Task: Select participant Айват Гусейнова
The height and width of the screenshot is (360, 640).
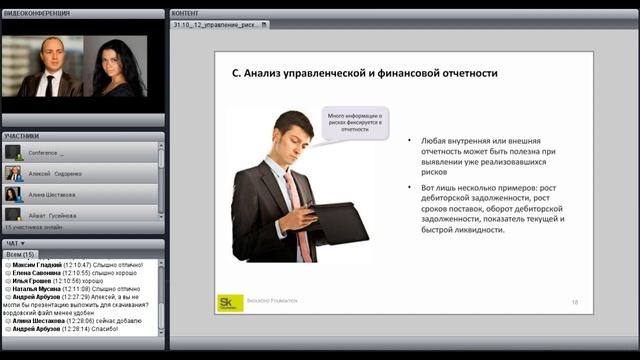Action: pos(80,213)
